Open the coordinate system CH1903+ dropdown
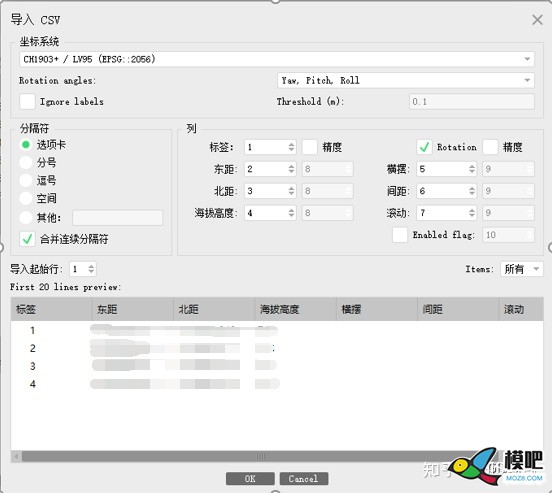 coord(277,59)
